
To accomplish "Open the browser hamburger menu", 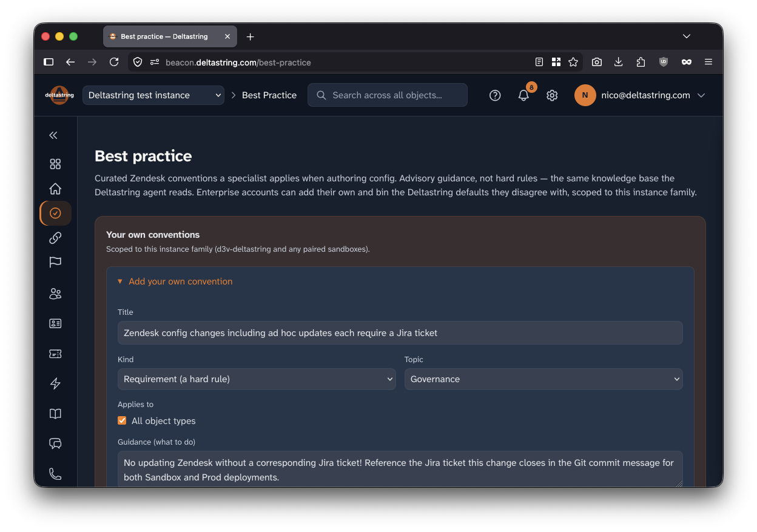I will click(708, 62).
